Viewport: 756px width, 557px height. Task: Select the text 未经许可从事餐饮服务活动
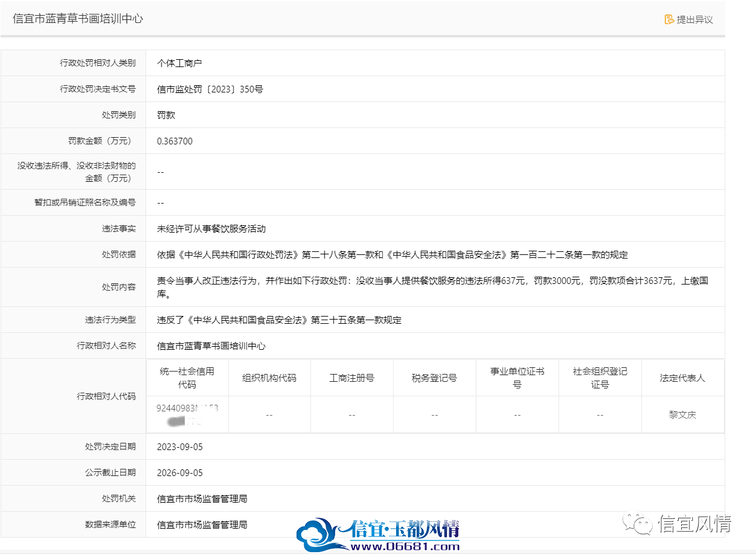point(211,229)
